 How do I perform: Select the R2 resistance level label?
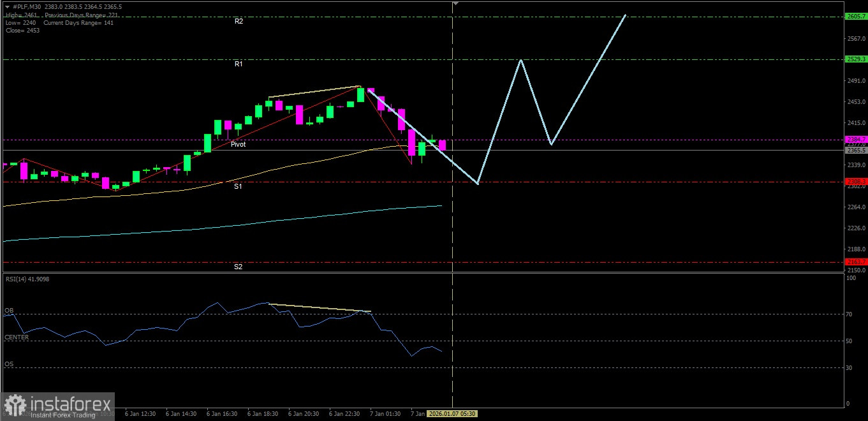pos(239,21)
